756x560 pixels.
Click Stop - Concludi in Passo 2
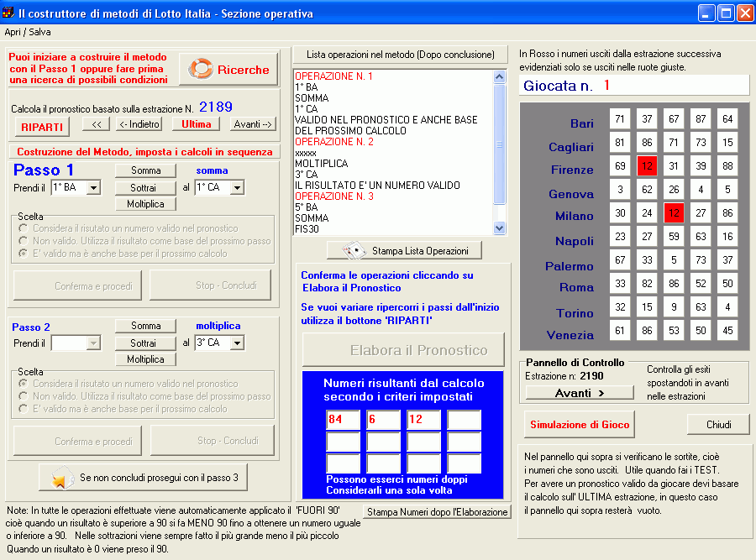(213, 441)
